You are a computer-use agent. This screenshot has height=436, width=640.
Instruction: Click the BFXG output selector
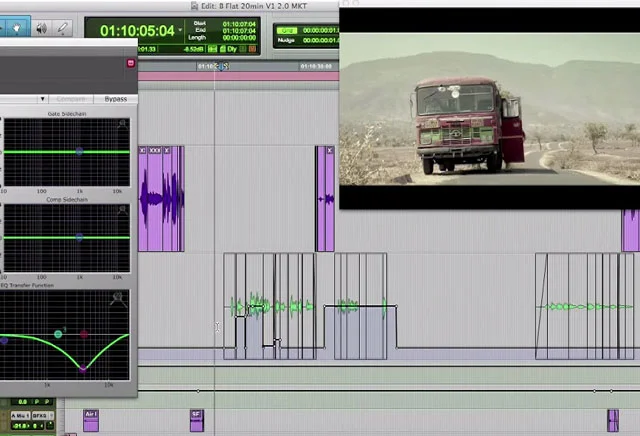coord(40,416)
